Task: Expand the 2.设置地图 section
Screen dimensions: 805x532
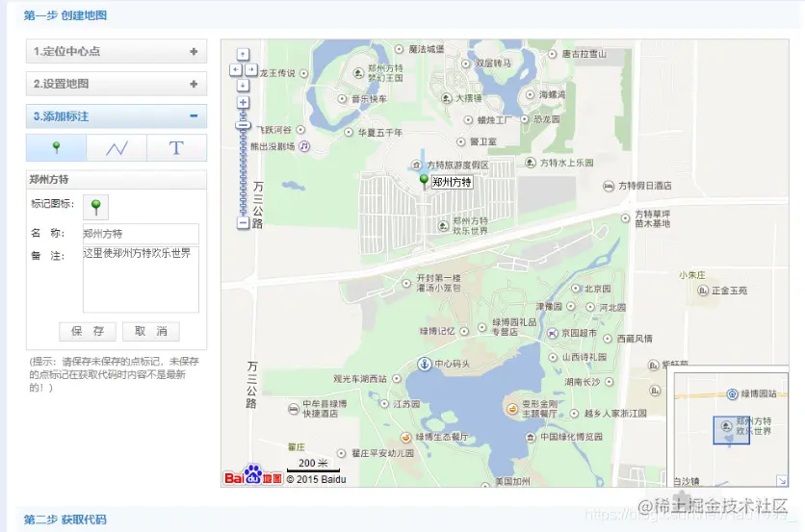Action: [117, 84]
